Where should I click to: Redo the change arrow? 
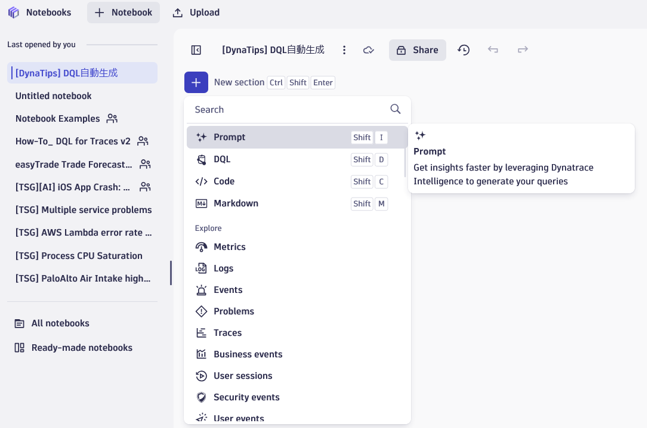click(x=523, y=50)
